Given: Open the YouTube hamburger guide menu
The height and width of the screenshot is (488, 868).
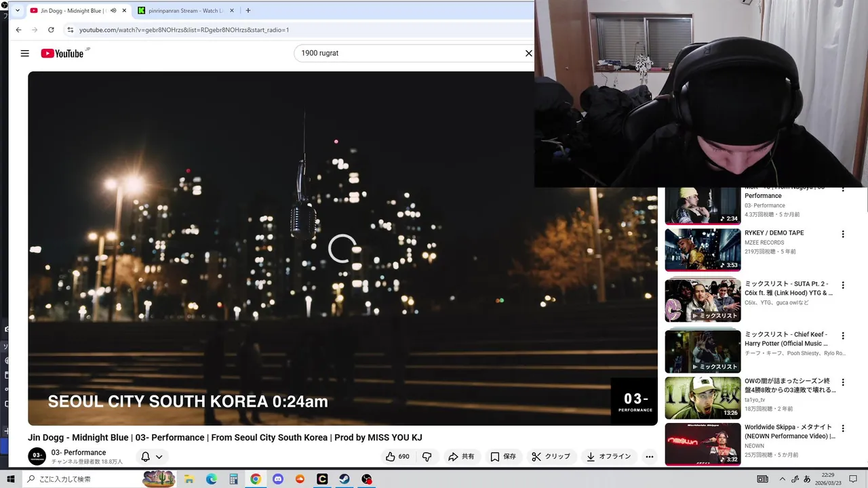Looking at the screenshot, I should point(25,54).
